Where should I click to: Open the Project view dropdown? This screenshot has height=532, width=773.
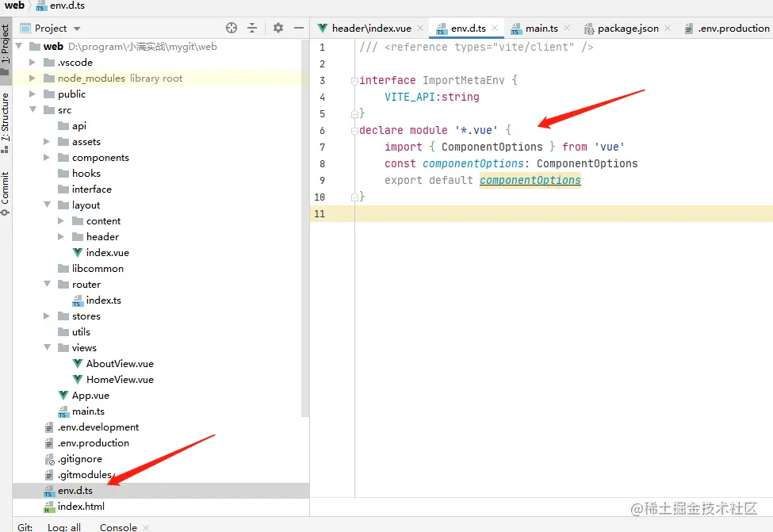(x=76, y=29)
